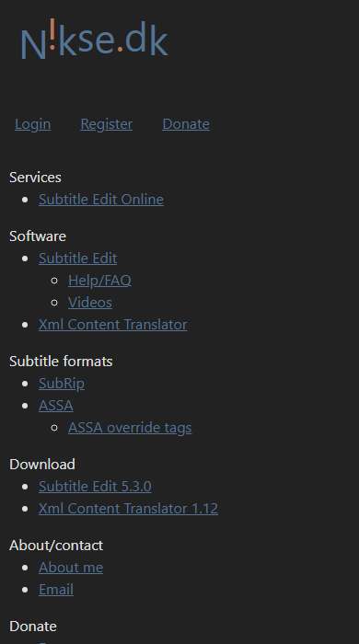Click the Nikse.dk logo
The height and width of the screenshot is (644, 359).
(95, 39)
